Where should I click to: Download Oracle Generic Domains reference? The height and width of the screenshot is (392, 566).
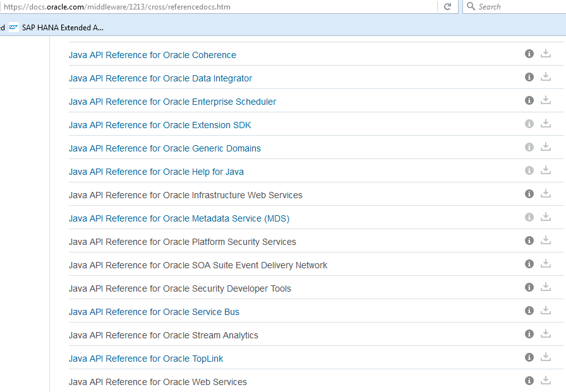(x=546, y=147)
